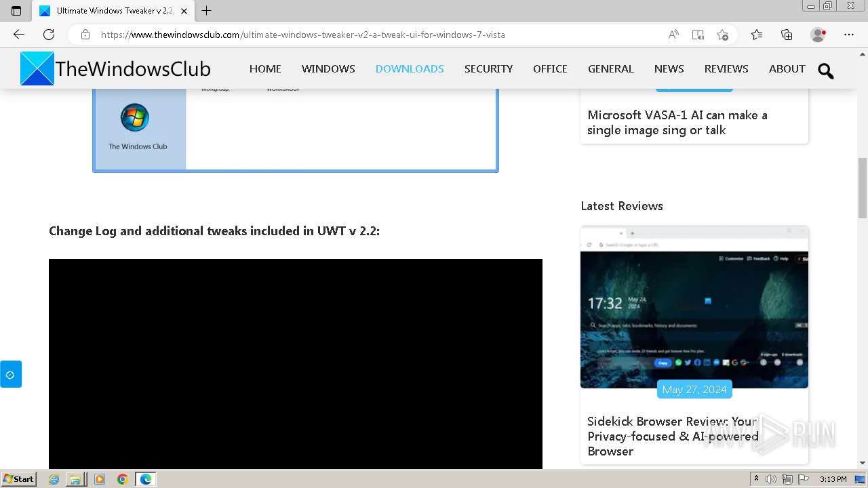This screenshot has height=488, width=868.
Task: Add this page to favorites
Action: [722, 35]
